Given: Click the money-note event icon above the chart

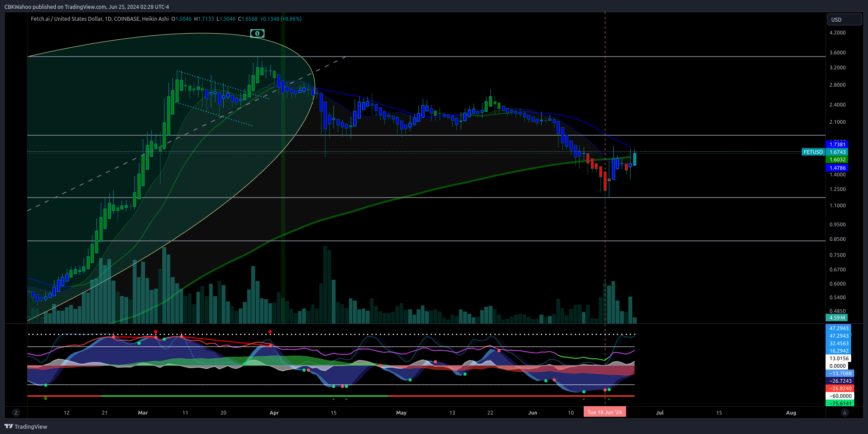Looking at the screenshot, I should pos(257,34).
